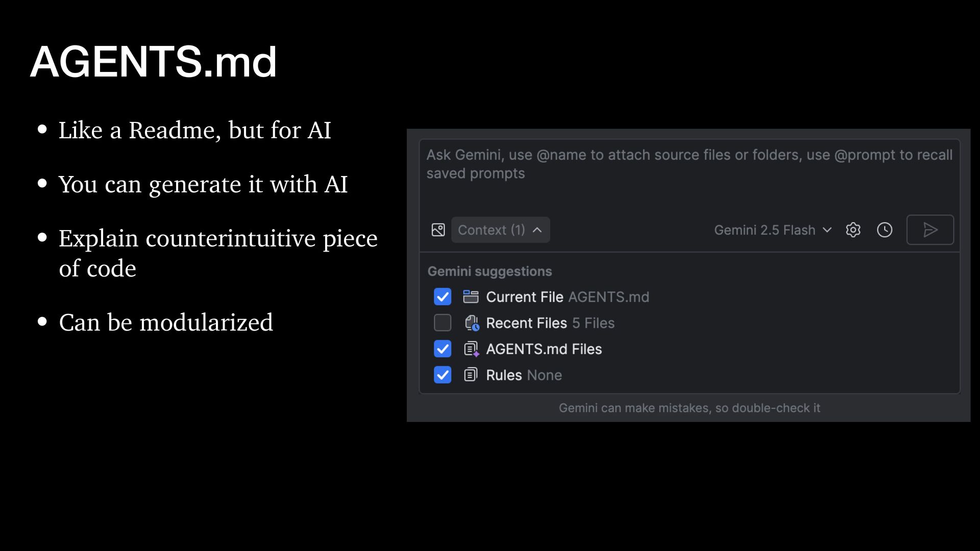Click the AGENTS.md Files sparkle icon
The width and height of the screenshot is (980, 551).
471,349
